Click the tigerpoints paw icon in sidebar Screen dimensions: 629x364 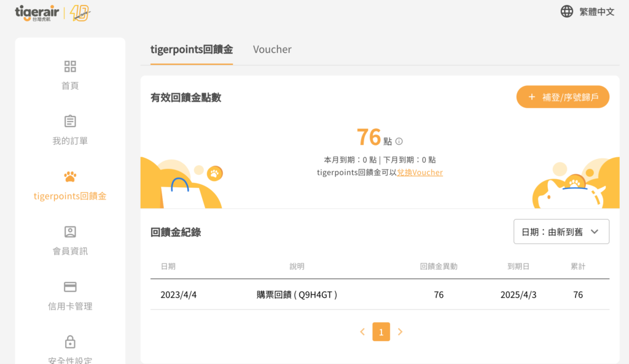point(70,176)
